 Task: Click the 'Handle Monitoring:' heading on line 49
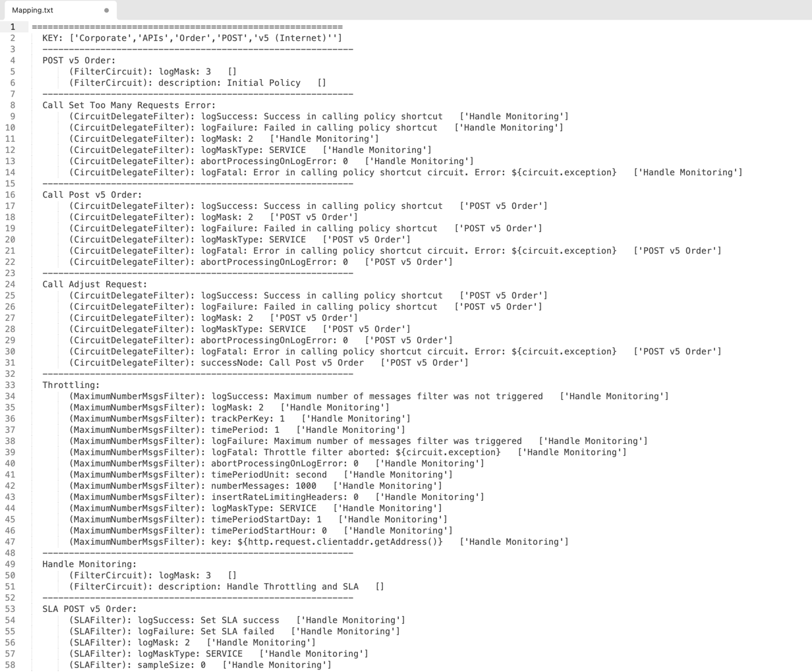click(89, 565)
